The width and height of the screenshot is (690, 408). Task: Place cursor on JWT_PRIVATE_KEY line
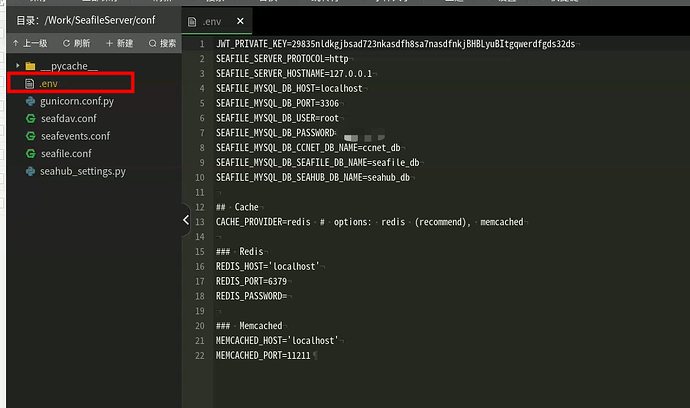[395, 44]
